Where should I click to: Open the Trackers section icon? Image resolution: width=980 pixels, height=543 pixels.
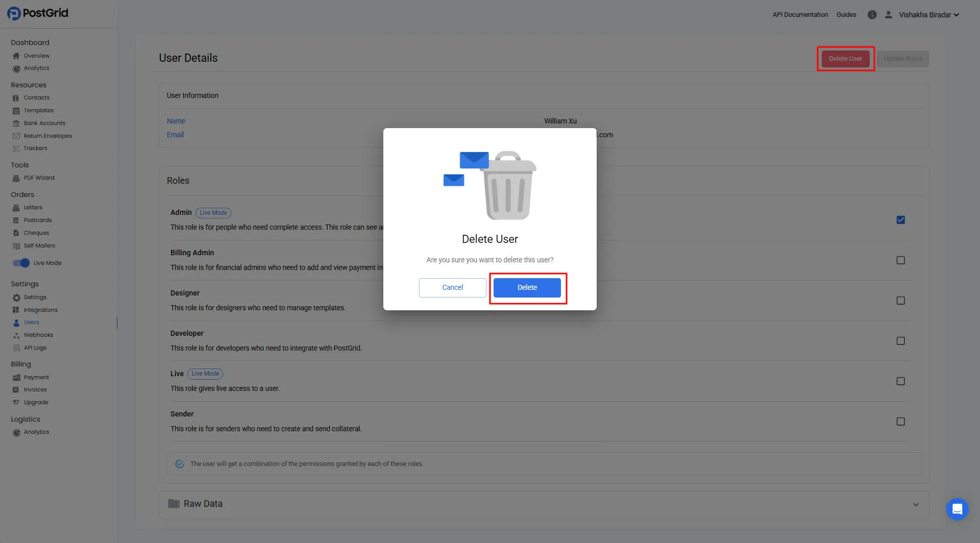16,148
